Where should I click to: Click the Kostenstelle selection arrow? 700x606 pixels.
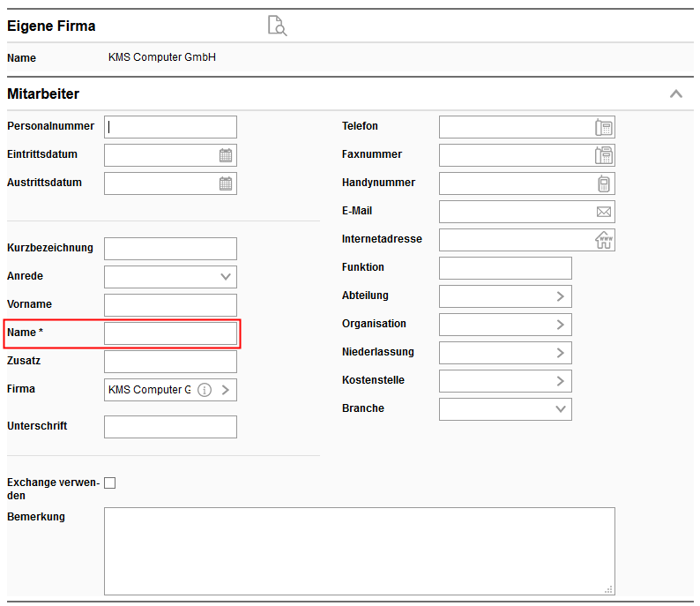point(561,381)
